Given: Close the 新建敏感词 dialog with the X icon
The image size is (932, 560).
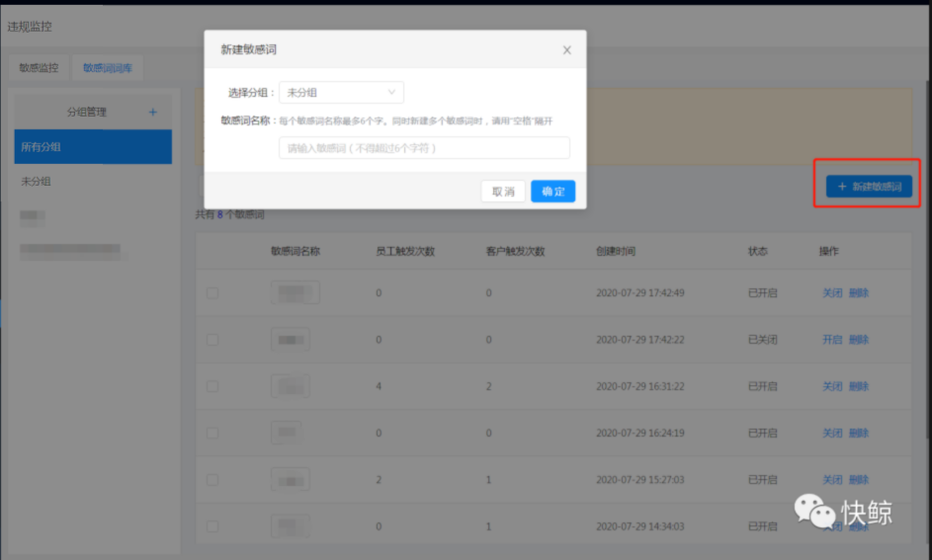Looking at the screenshot, I should click(x=566, y=50).
